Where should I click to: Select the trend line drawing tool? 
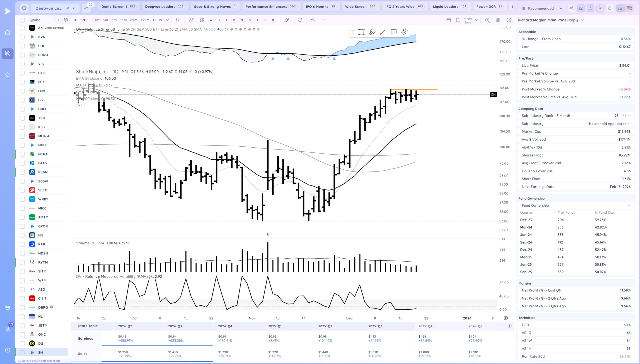[x=383, y=32]
